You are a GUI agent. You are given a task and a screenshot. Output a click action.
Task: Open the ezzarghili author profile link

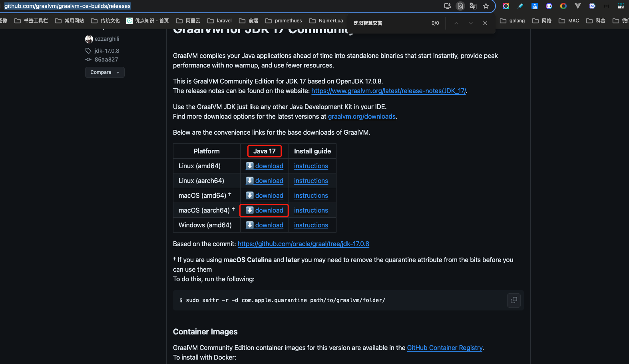point(107,39)
